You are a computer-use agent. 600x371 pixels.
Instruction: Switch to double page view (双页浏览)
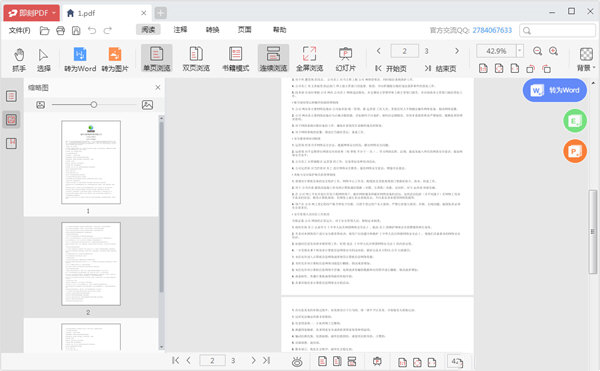click(x=196, y=59)
